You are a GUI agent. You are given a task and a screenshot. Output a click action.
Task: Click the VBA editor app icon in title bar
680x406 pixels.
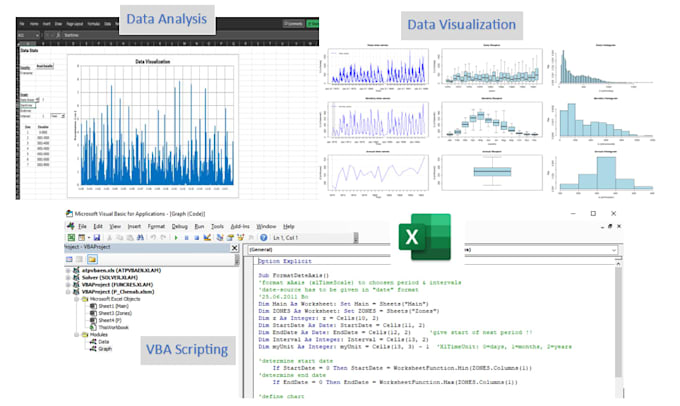69,213
